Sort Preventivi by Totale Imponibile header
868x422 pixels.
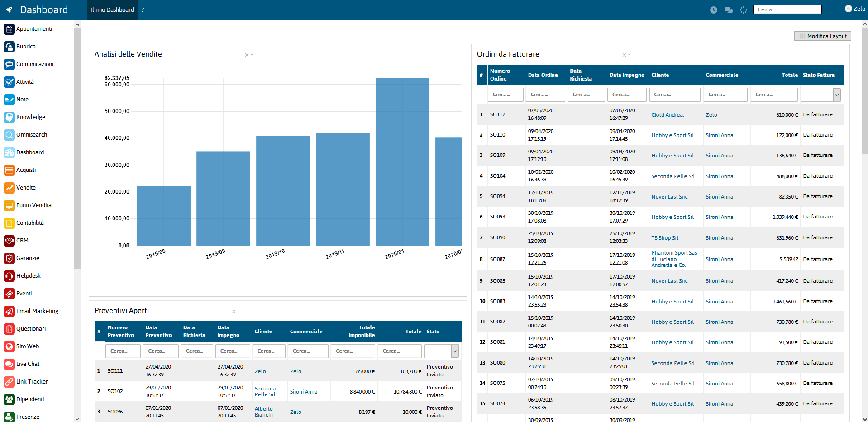(x=362, y=332)
